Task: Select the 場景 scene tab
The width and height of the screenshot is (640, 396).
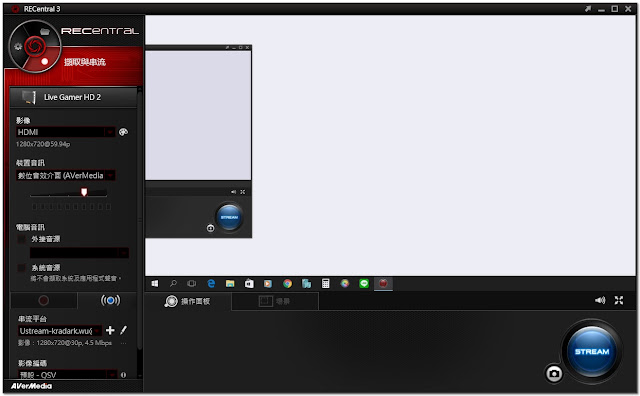Action: click(275, 301)
